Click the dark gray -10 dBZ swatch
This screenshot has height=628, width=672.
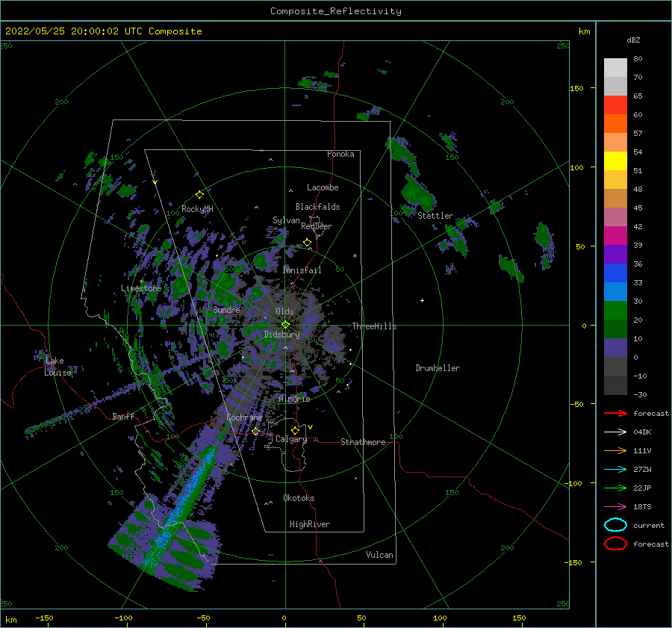[615, 385]
